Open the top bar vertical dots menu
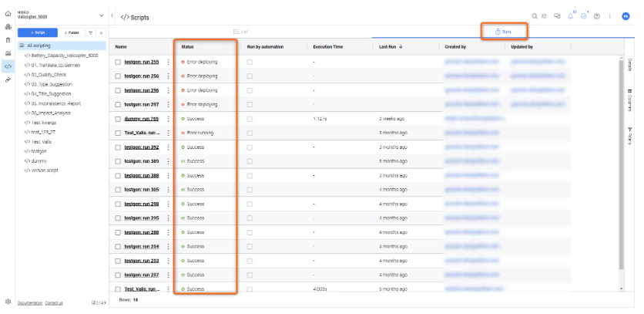 [610, 16]
